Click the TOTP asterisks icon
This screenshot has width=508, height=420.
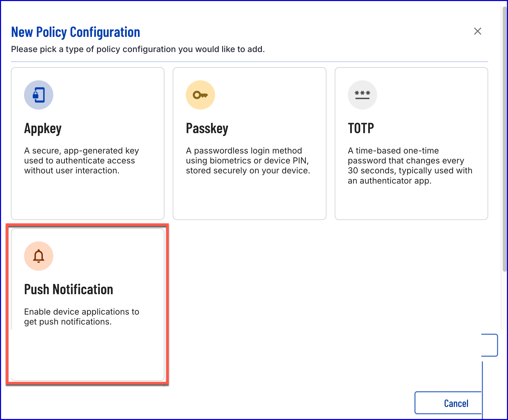click(362, 95)
